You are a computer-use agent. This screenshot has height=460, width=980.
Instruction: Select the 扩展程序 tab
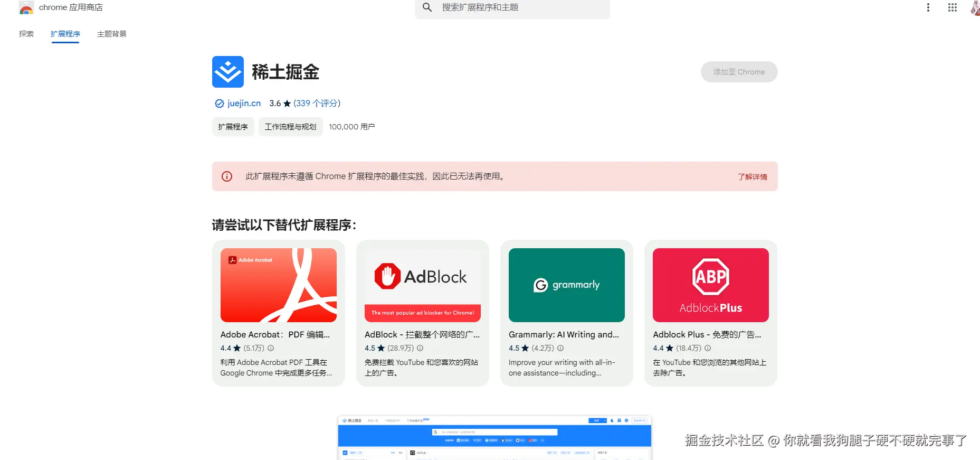(x=65, y=34)
